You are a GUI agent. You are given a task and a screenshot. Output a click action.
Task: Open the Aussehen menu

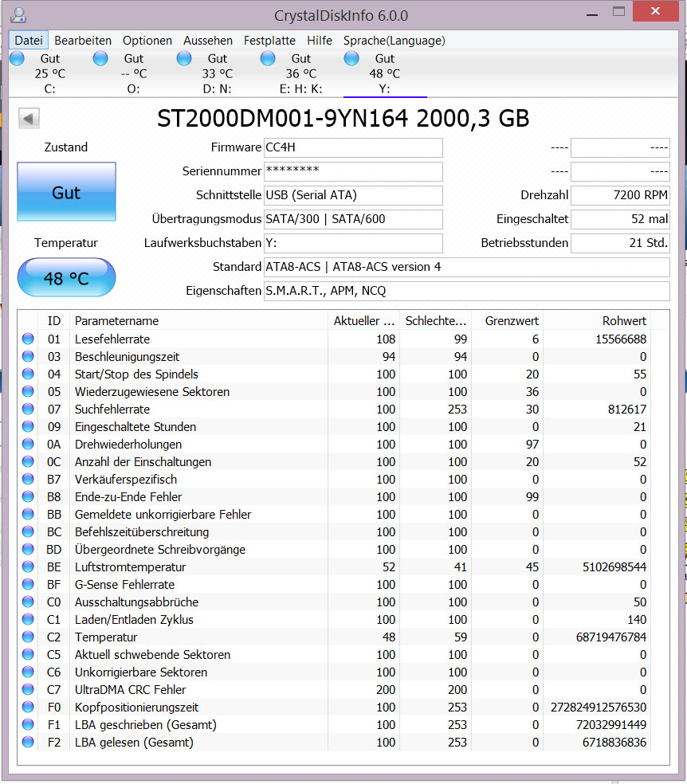[x=208, y=41]
